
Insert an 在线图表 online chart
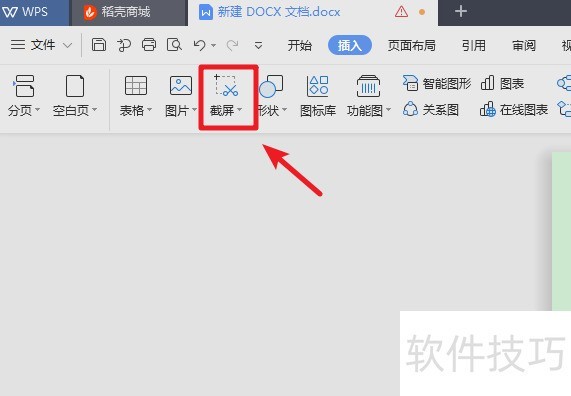[x=514, y=109]
